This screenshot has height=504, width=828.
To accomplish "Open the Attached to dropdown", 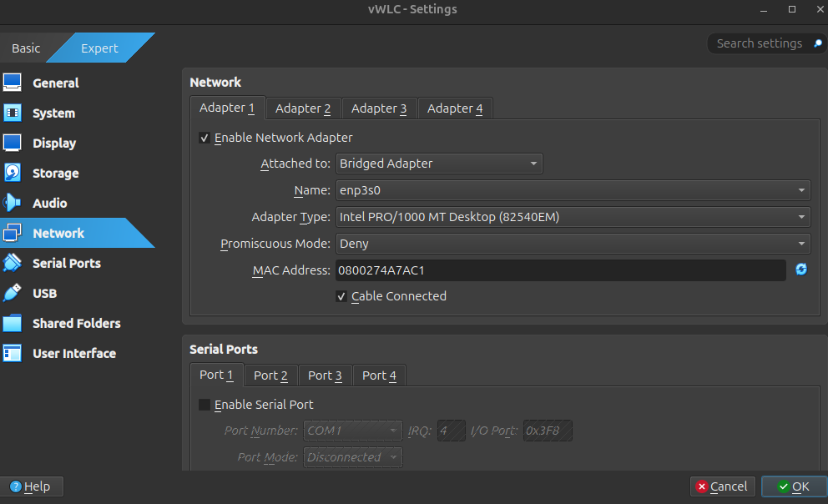I will coord(439,164).
